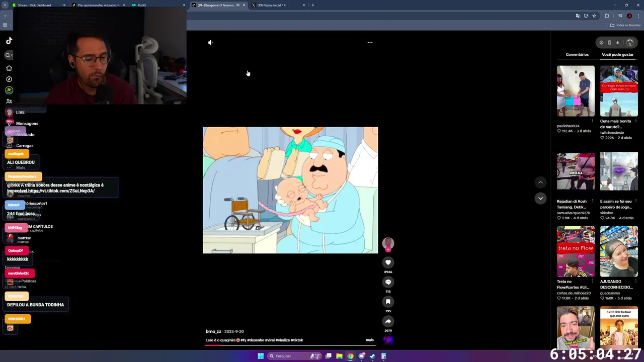Open the TikTok search icon in sidebar
Viewport: 644px width, 362px height.
(8, 55)
